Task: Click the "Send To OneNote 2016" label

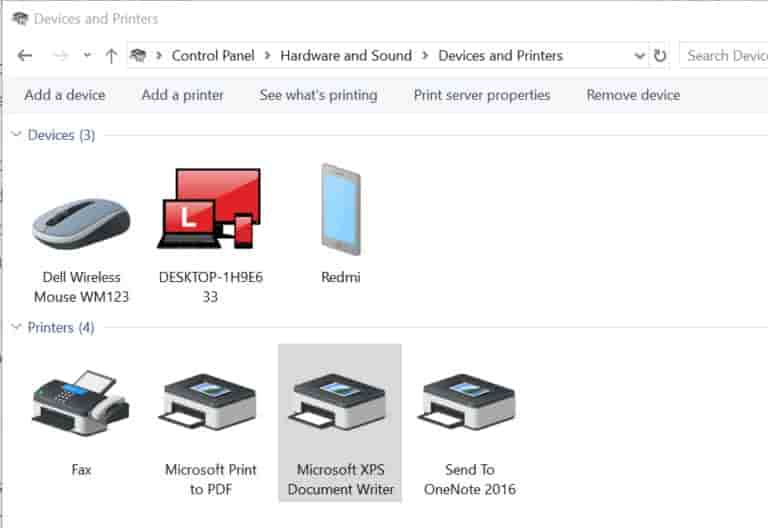Action: pos(470,480)
